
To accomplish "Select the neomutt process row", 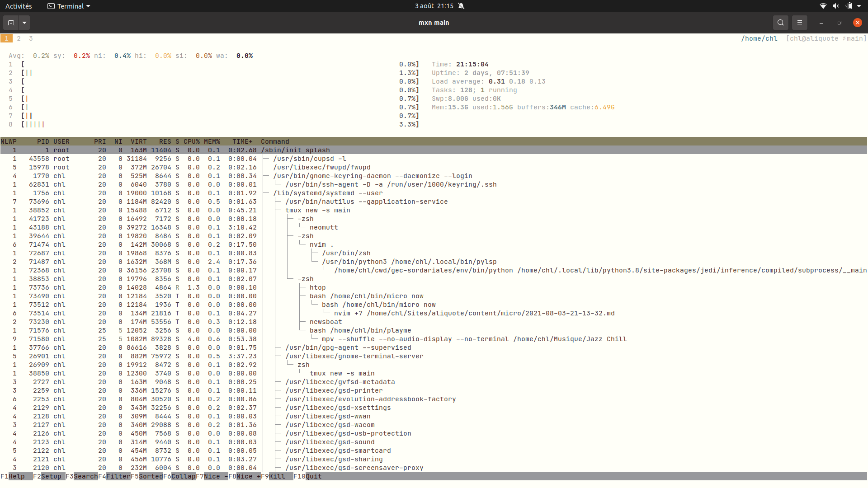I will point(324,227).
